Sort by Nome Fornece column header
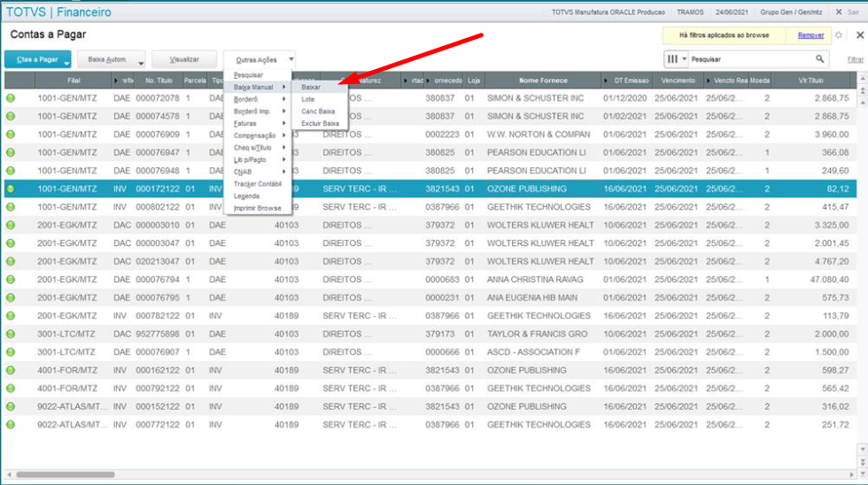The height and width of the screenshot is (485, 868). [x=543, y=81]
